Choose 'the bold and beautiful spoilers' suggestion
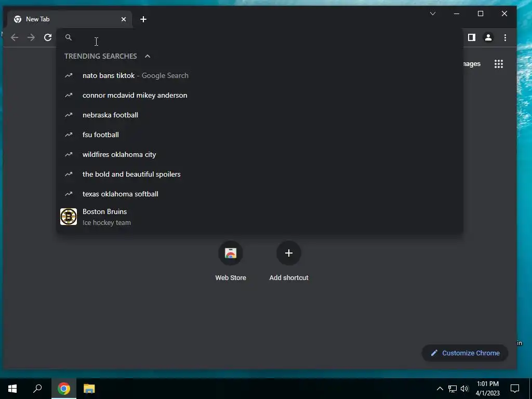This screenshot has height=399, width=532. (260, 174)
